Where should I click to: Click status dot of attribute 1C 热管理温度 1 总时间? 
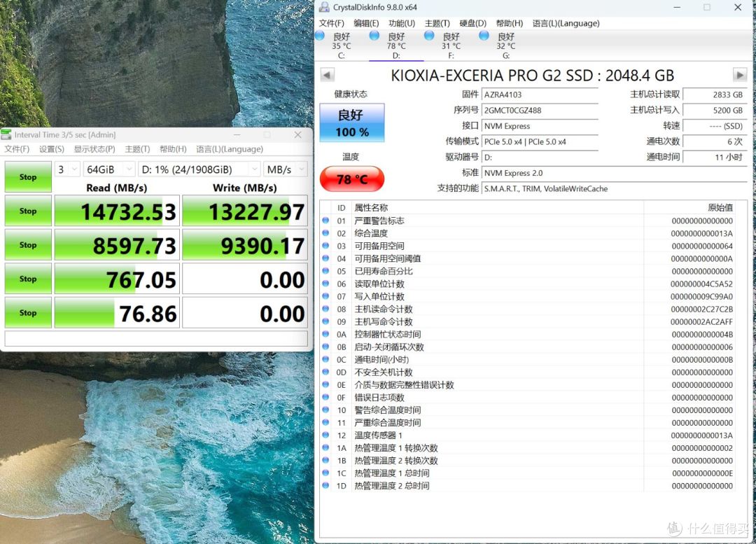click(x=325, y=473)
